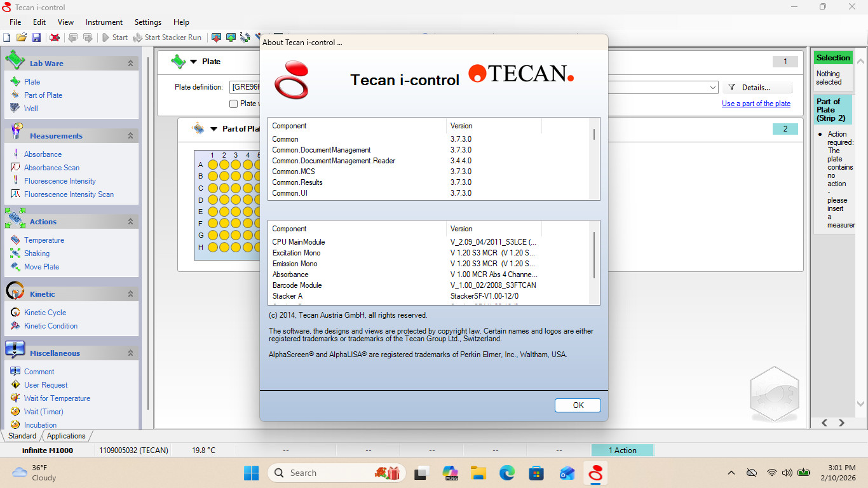Screen dimensions: 868x488
Task: Open the File menu
Action: (15, 22)
